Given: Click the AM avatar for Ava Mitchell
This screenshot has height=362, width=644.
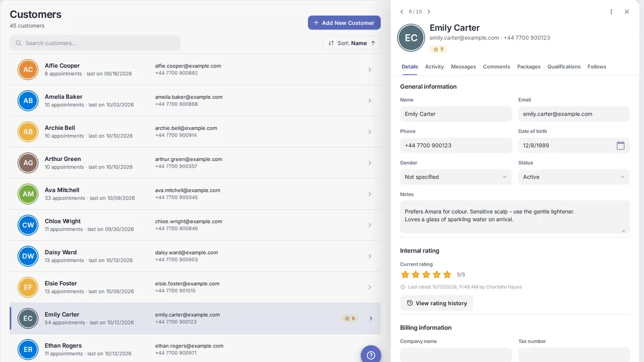Looking at the screenshot, I should tap(28, 194).
